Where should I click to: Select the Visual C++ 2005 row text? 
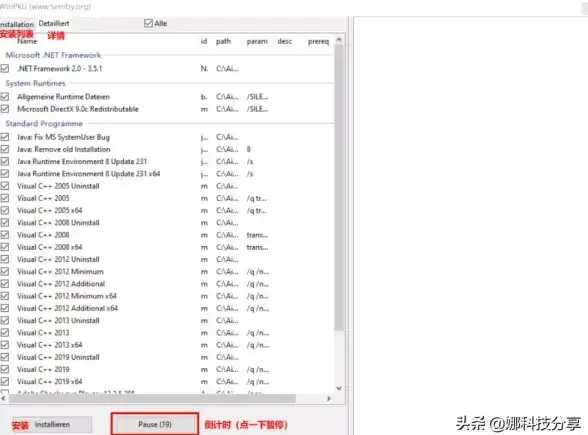[43, 198]
